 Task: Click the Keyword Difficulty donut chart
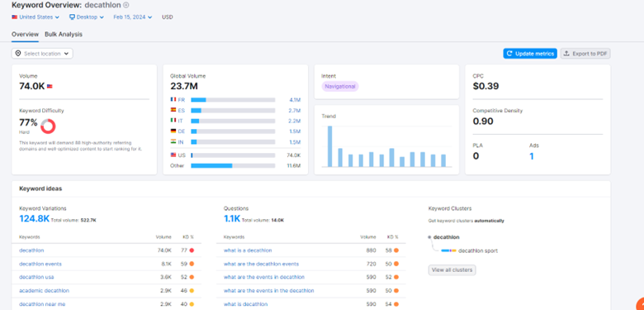[x=48, y=126]
